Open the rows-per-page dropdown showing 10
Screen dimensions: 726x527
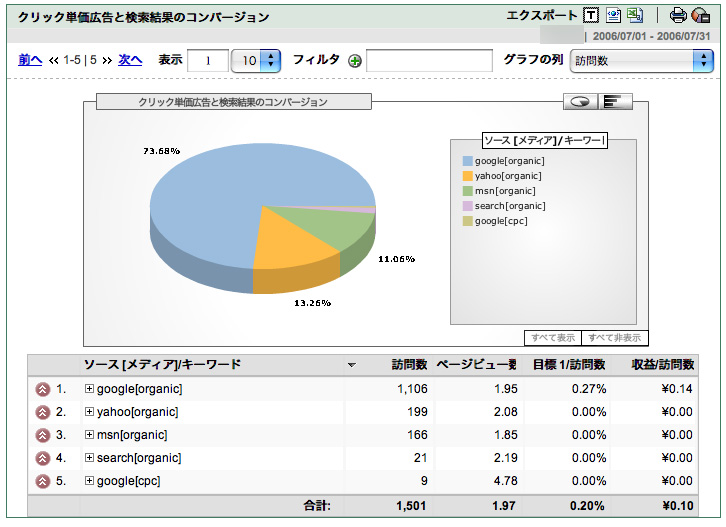click(x=257, y=60)
